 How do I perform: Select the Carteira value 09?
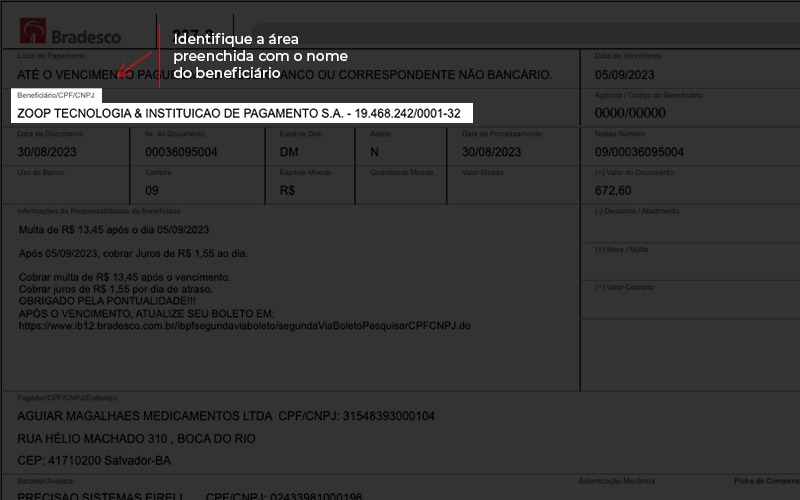click(152, 191)
